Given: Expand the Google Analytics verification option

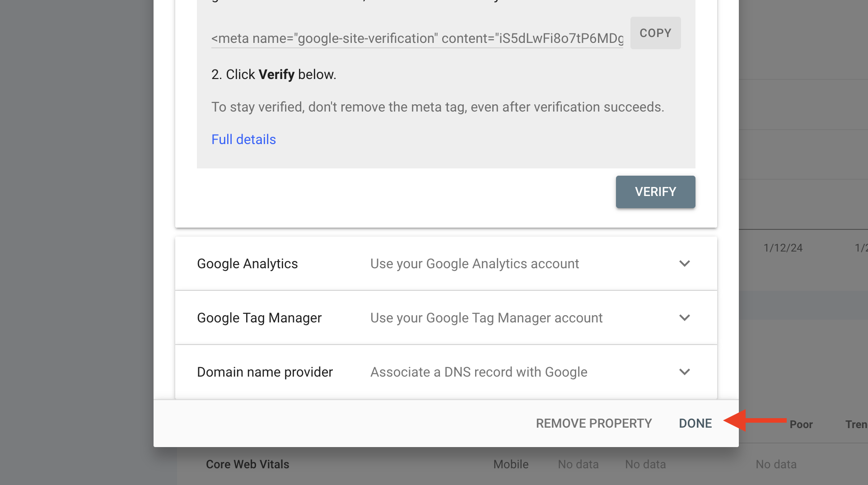Looking at the screenshot, I should point(685,263).
